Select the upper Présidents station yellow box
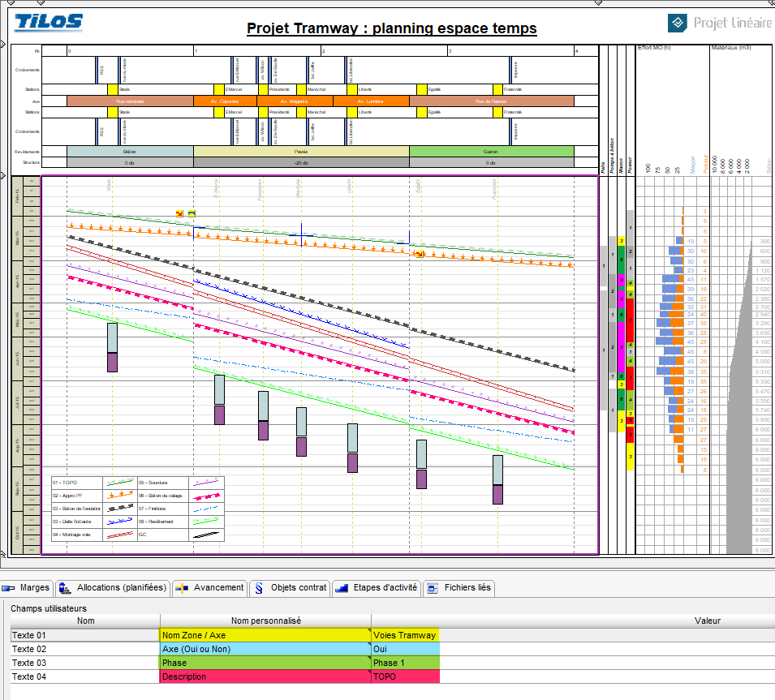Viewport: 775px width, 700px height. point(263,89)
